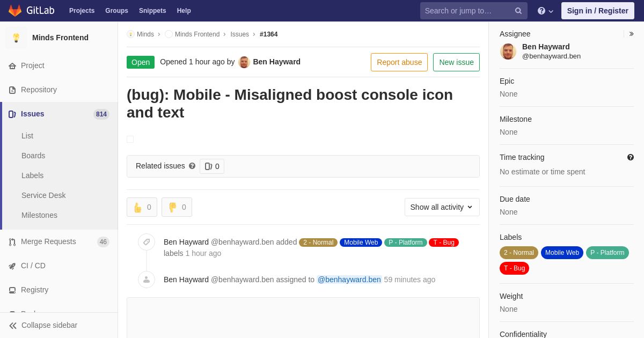Image resolution: width=644 pixels, height=338 pixels.
Task: Collapse the right sidebar with double arrow
Action: point(631,34)
